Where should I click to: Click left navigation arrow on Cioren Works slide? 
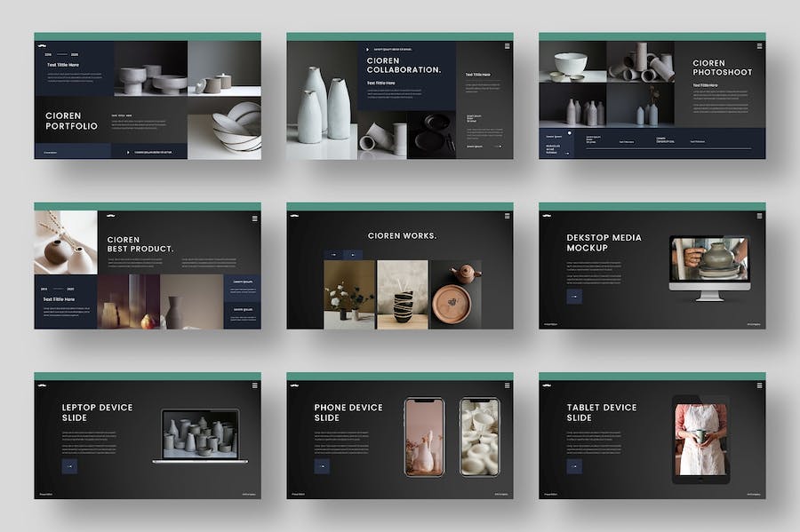pos(332,255)
